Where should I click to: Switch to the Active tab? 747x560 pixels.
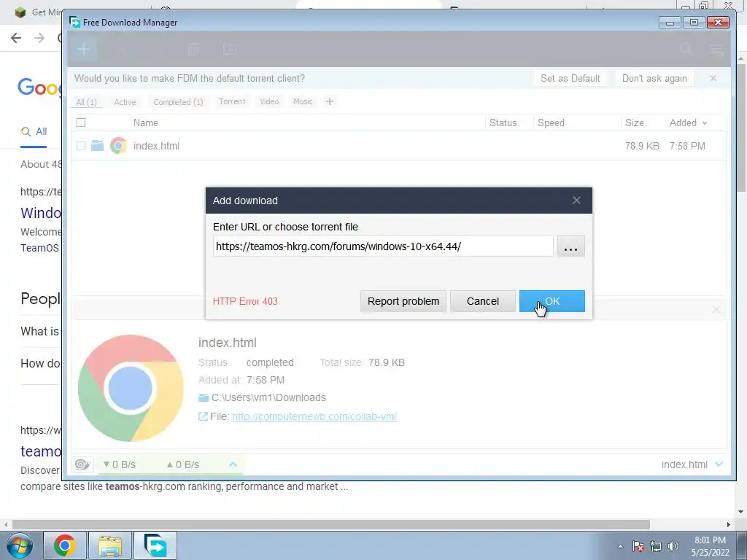click(125, 102)
